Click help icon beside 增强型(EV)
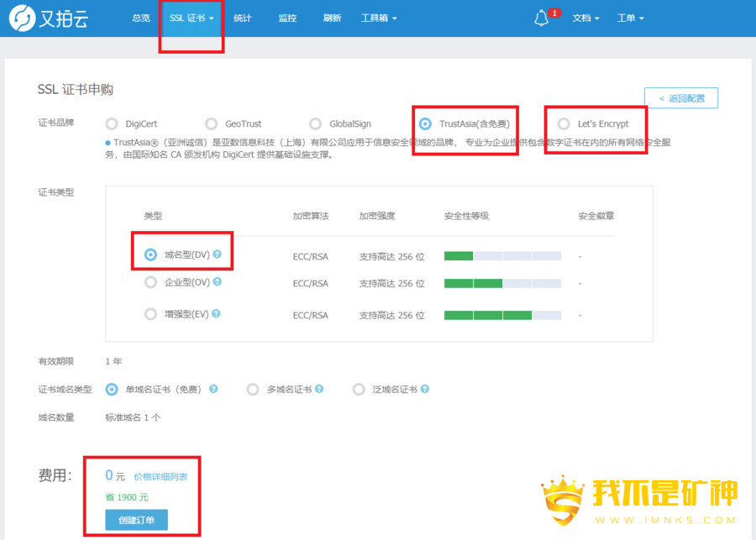Viewport: 756px width, 540px height. click(x=216, y=313)
